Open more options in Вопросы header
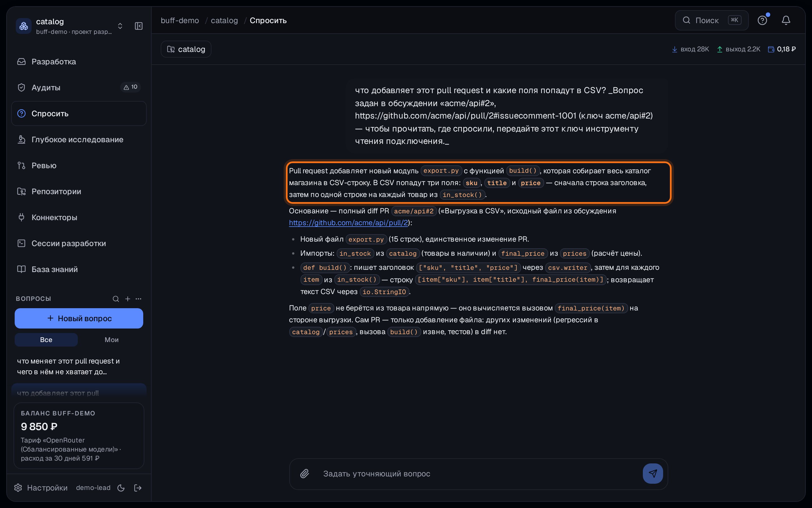812x508 pixels. 138,299
